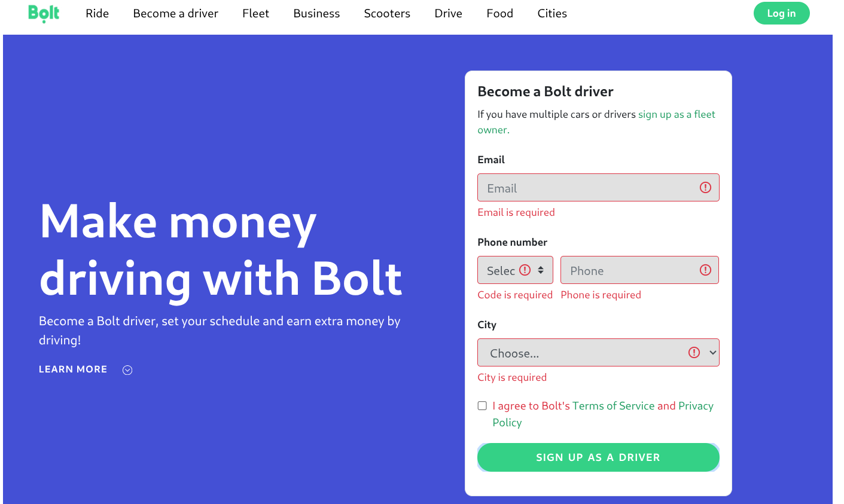
Task: Click the error icon in Phone field
Action: coord(705,270)
